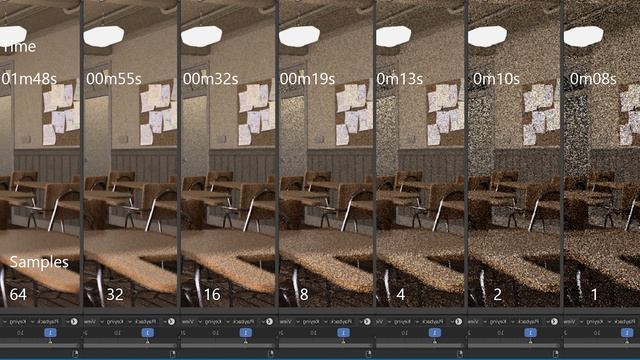Viewport: 640px width, 360px height.
Task: Open the Playback menu under the 8-sample render
Action: click(340, 322)
